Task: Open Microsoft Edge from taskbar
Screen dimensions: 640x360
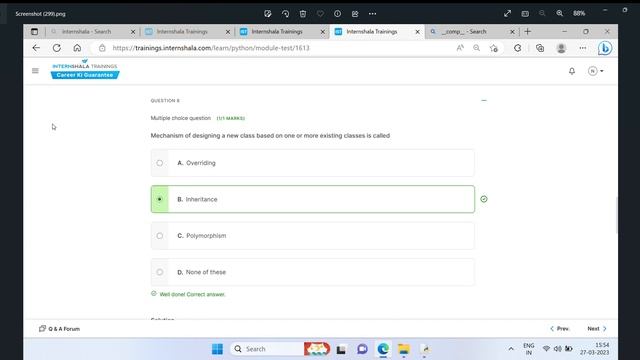Action: (383, 349)
